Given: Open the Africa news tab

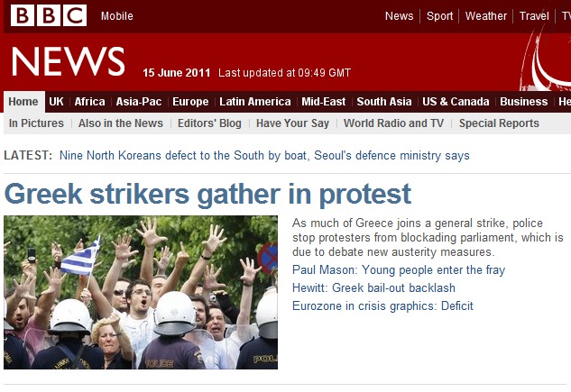Looking at the screenshot, I should [89, 102].
